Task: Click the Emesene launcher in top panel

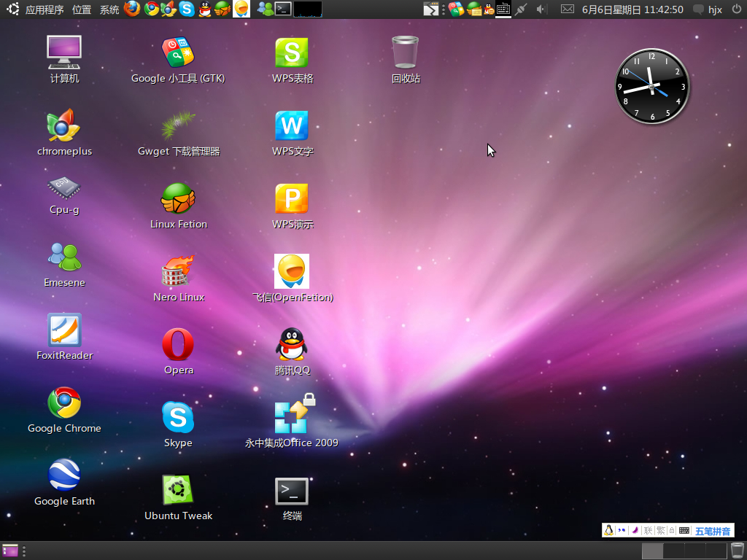Action: tap(266, 9)
